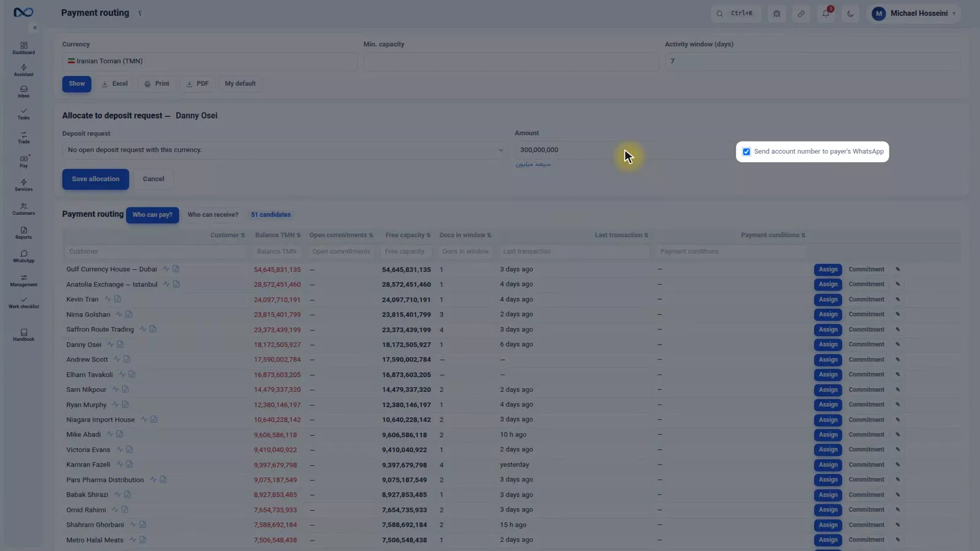Click Save allocation
Screen dimensions: 980x551
point(96,179)
